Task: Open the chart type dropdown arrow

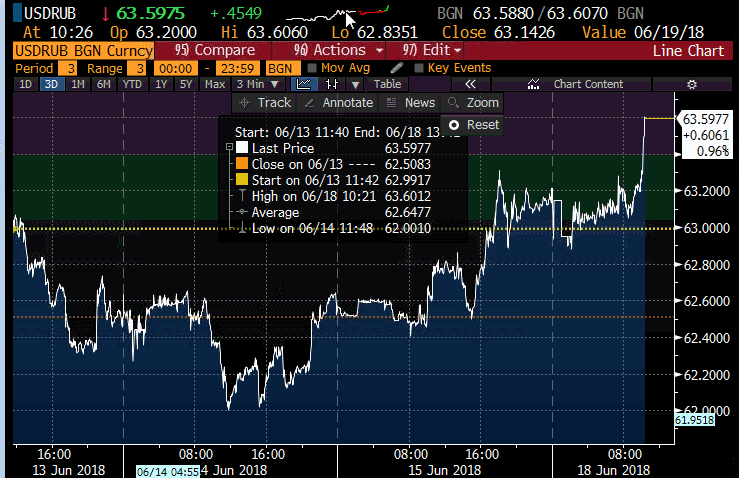Action: pyautogui.click(x=356, y=85)
